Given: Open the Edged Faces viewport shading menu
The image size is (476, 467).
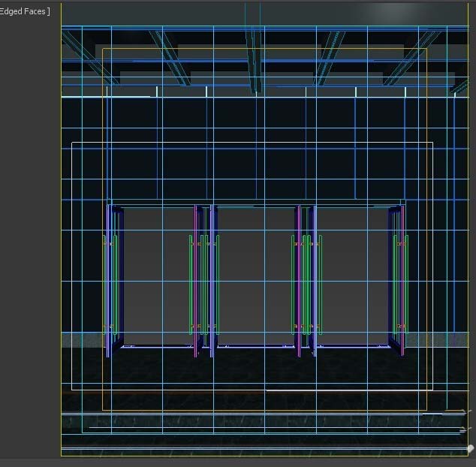Looking at the screenshot, I should coord(24,11).
